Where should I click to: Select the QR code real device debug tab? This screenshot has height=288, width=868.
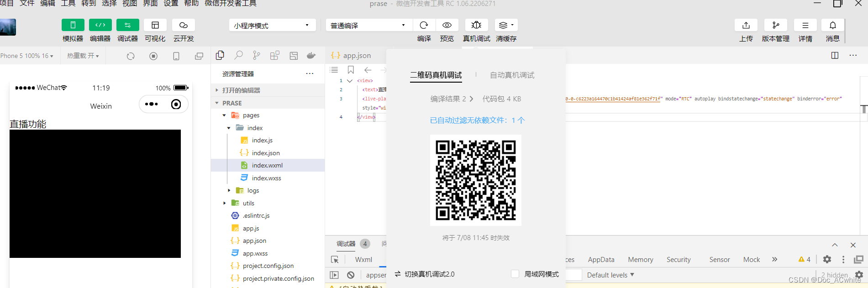coord(436,75)
